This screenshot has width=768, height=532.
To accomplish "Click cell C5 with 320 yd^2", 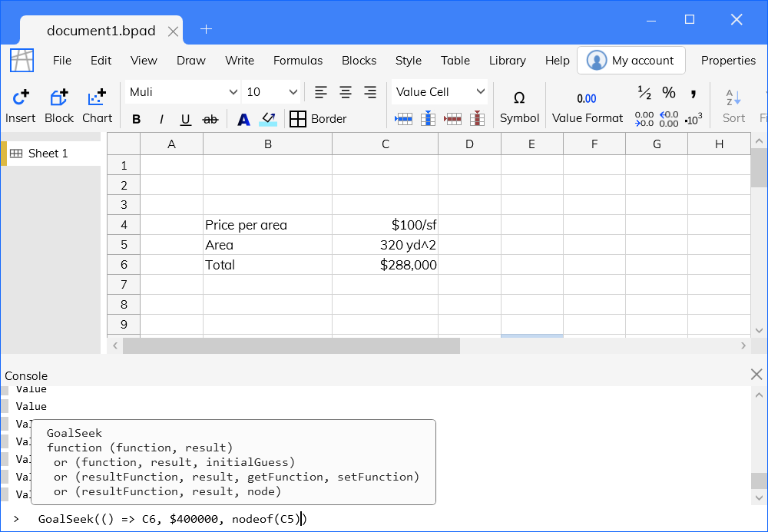I will pos(385,245).
